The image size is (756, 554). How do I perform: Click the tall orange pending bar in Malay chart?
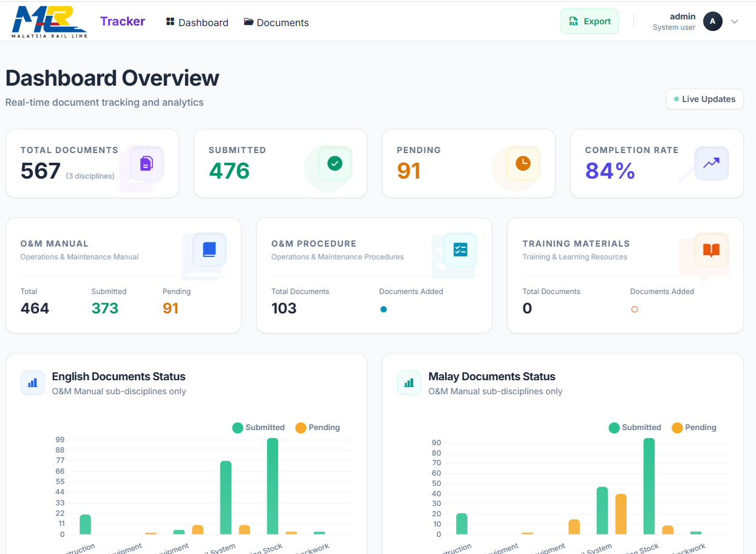(621, 514)
